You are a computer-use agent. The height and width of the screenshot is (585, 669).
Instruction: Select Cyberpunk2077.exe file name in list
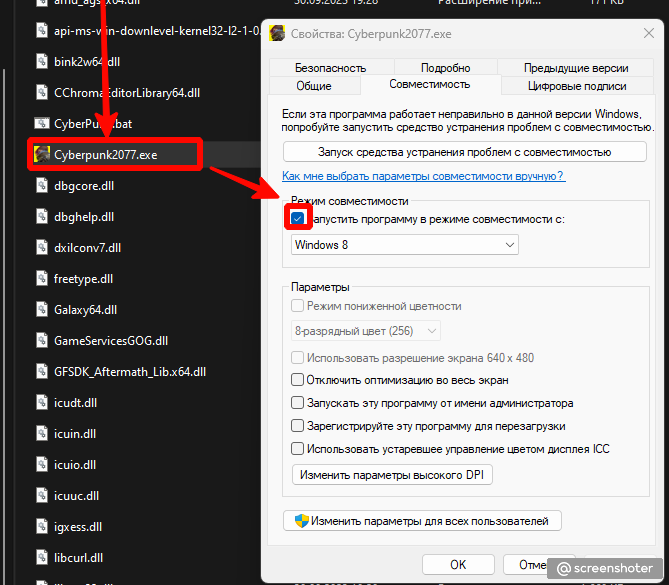point(105,154)
